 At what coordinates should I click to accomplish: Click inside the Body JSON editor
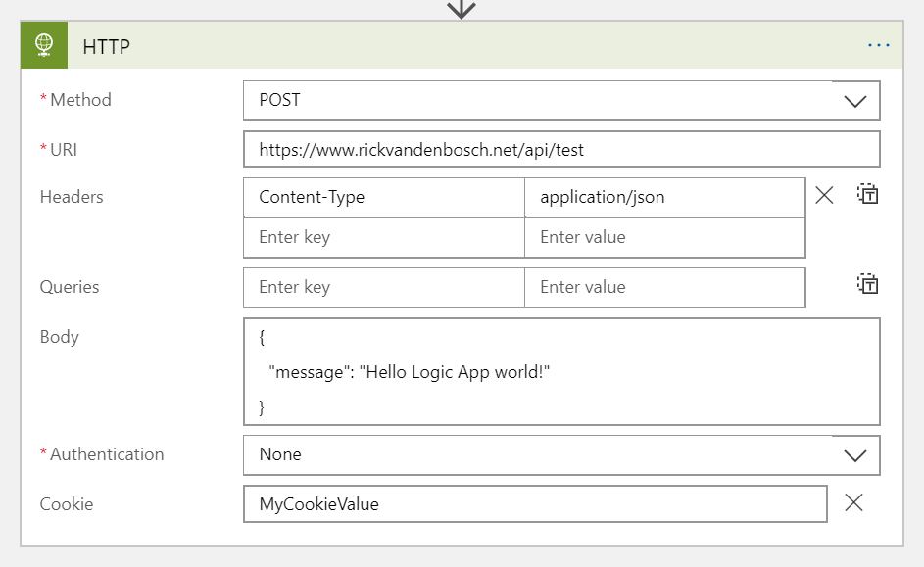pos(560,372)
